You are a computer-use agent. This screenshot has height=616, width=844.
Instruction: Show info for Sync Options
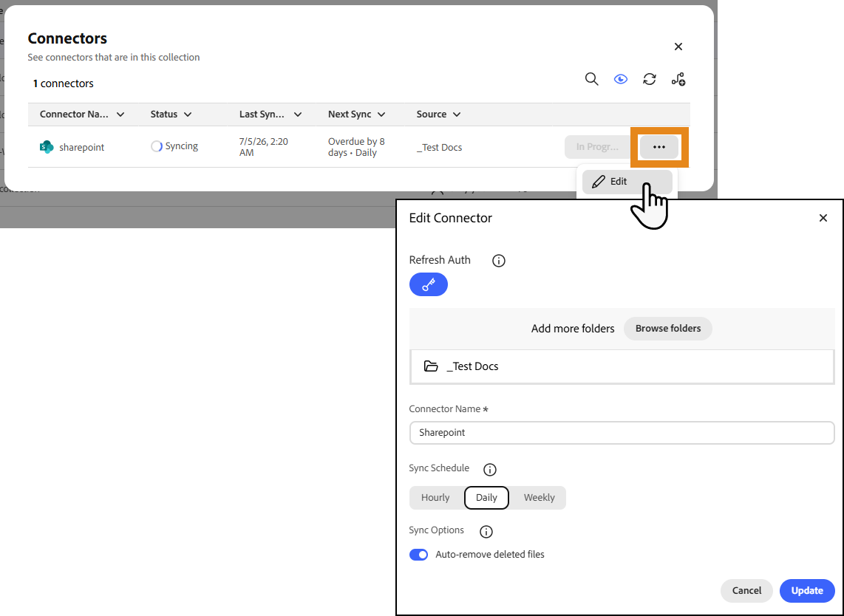[486, 532]
